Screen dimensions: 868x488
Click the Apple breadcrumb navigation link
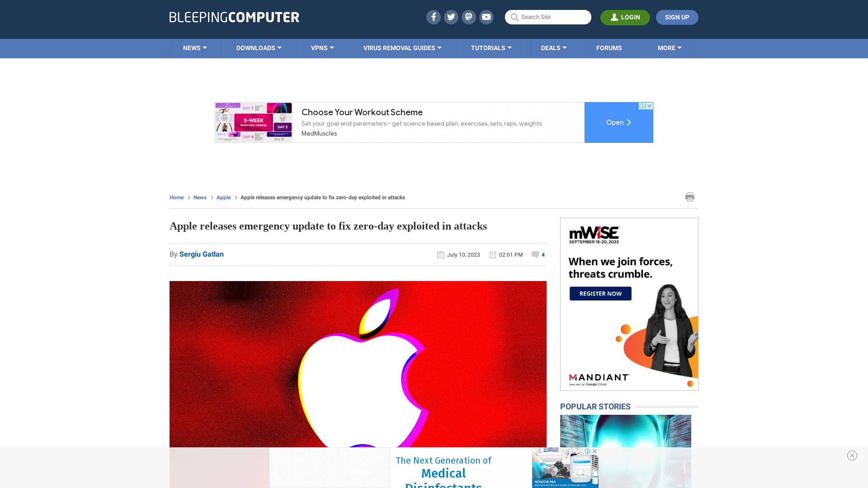224,197
